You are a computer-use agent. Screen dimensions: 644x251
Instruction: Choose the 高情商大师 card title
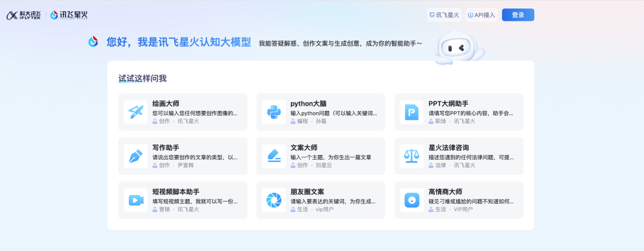coord(445,191)
